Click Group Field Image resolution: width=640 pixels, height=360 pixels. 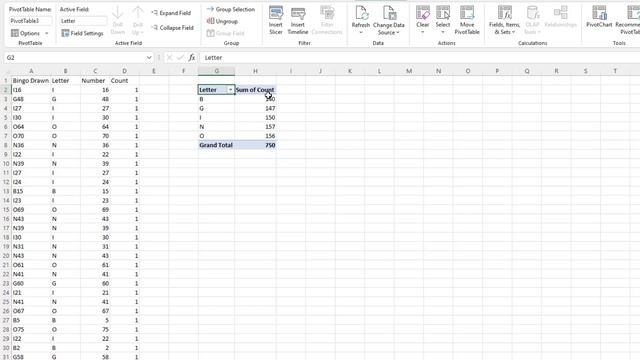pyautogui.click(x=225, y=33)
